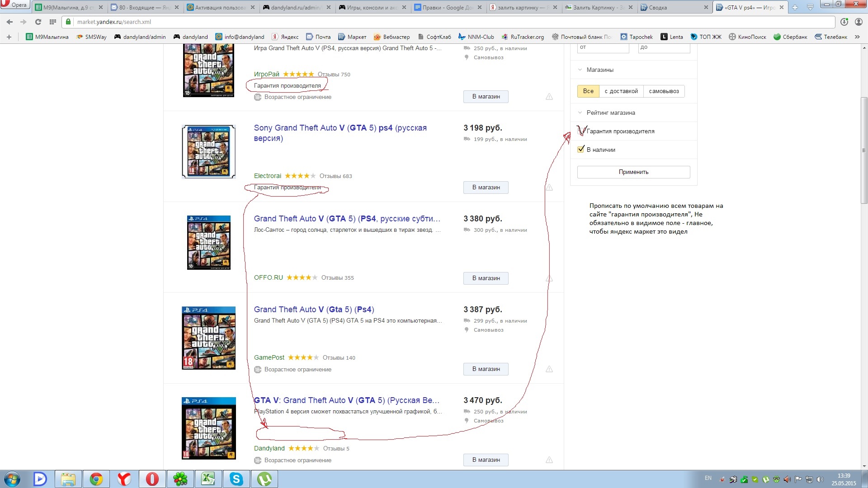868x488 pixels.
Task: Click the price 'до' input field
Action: [x=664, y=47]
